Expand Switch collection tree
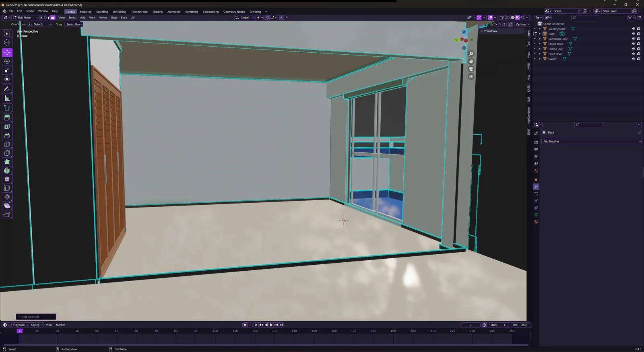 540,59
